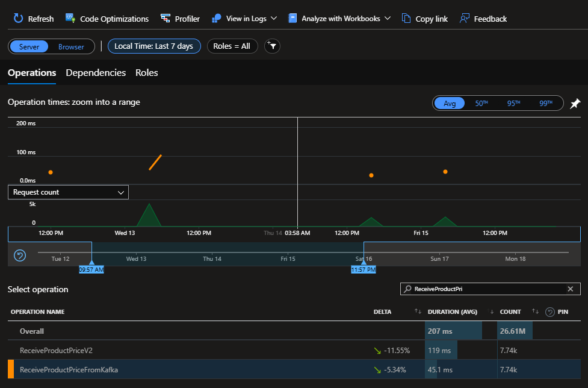Open the Operations tab
The width and height of the screenshot is (588, 388).
pyautogui.click(x=32, y=73)
